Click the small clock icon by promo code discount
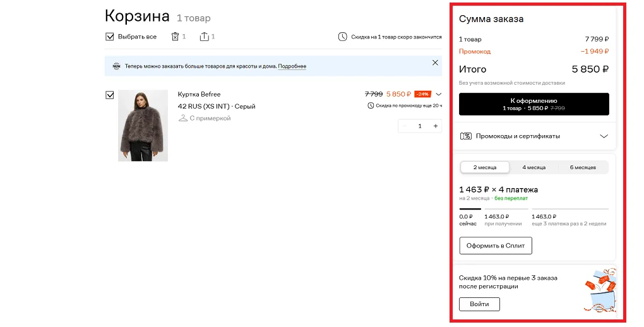The height and width of the screenshot is (327, 644). [x=371, y=105]
